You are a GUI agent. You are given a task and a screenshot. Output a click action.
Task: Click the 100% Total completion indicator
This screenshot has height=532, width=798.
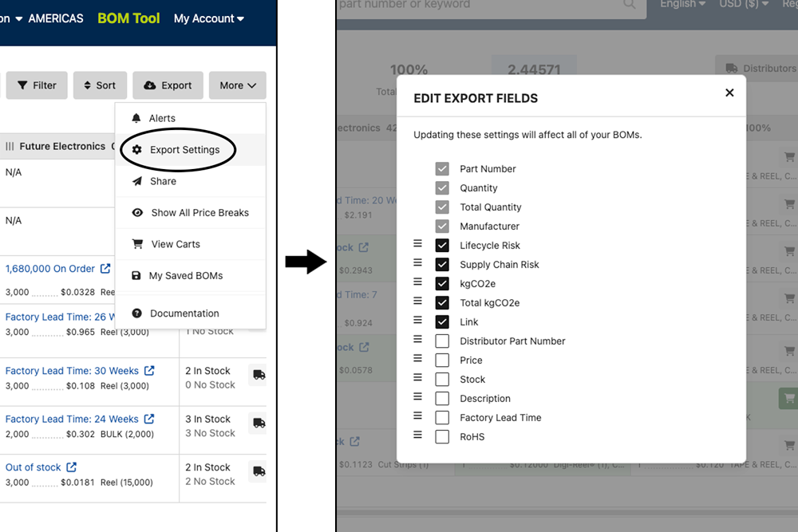(409, 69)
